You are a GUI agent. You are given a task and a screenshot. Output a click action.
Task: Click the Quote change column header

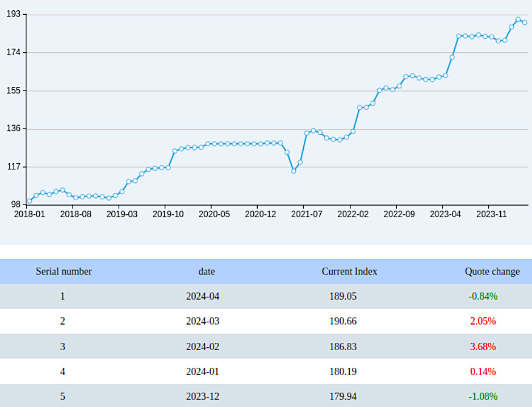pyautogui.click(x=492, y=271)
